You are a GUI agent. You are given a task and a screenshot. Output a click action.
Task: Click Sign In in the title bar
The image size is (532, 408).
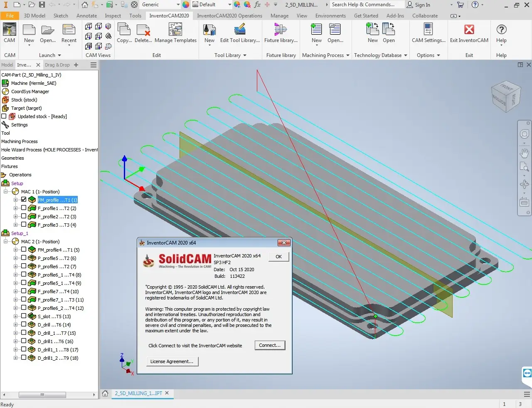(419, 5)
